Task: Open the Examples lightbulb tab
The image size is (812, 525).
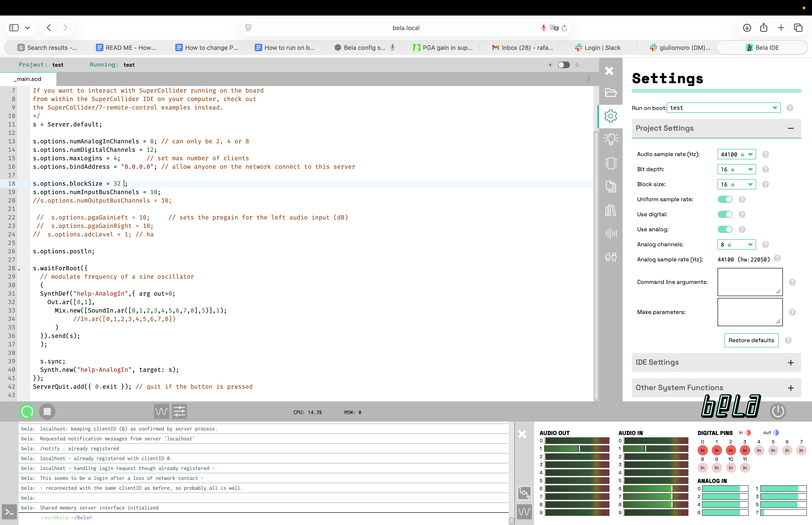Action: tap(611, 139)
